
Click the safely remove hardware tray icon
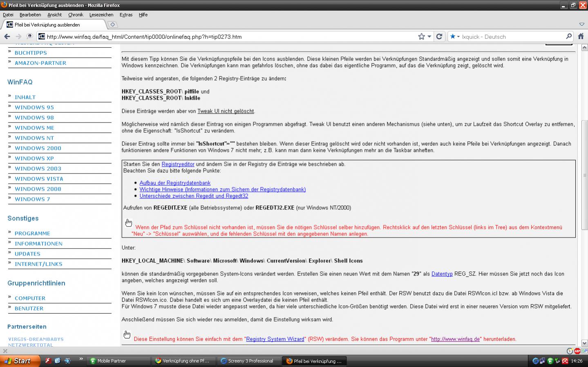pyautogui.click(x=557, y=361)
